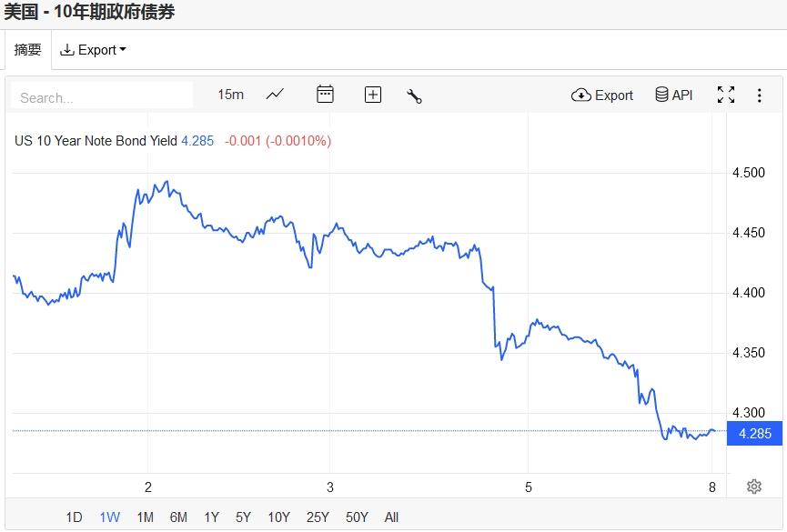This screenshot has width=787, height=532.
Task: Switch range to 6M
Action: [178, 517]
